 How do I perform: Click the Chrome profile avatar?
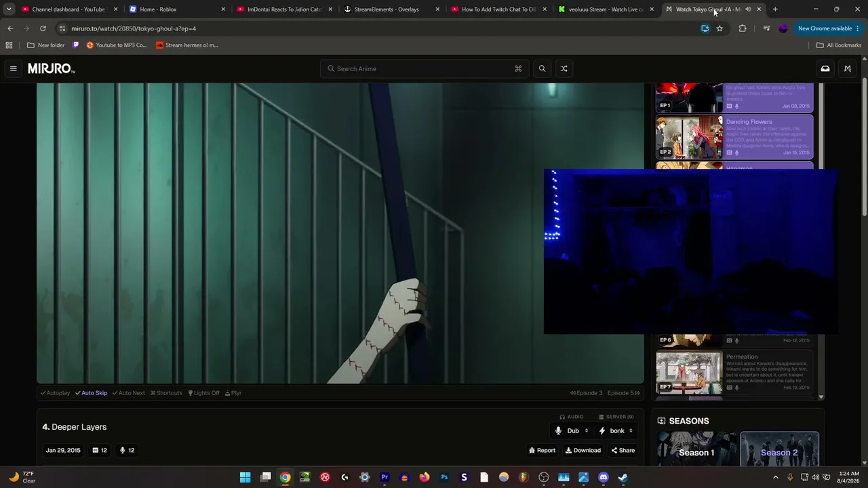click(x=783, y=28)
